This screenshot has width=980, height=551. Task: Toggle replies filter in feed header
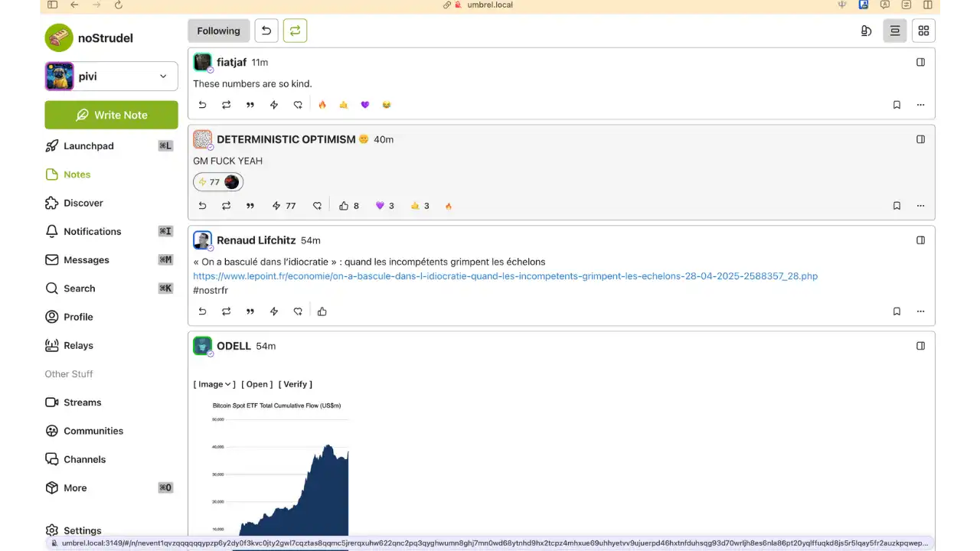(266, 31)
